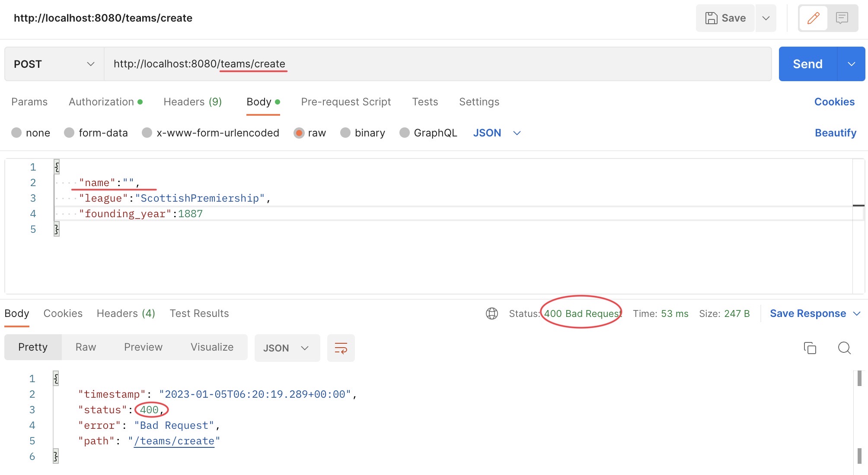Click the Save floppy disk button
The width and height of the screenshot is (868, 475).
[725, 18]
